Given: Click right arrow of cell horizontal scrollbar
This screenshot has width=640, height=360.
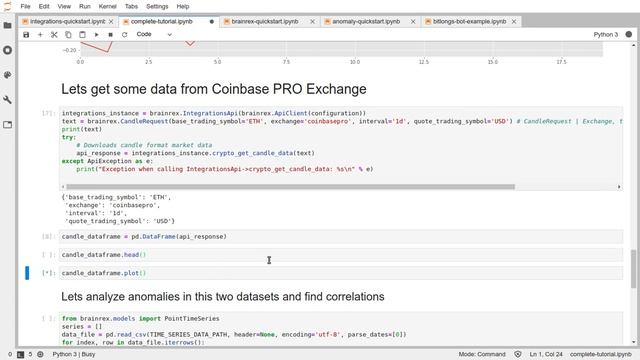Looking at the screenshot, I should tap(619, 187).
